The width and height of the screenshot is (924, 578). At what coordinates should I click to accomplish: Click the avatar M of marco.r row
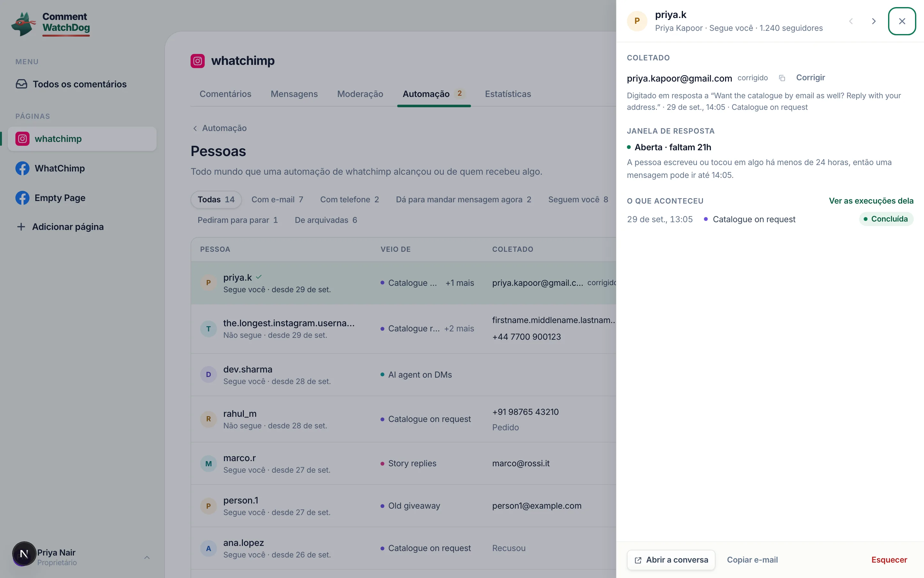pyautogui.click(x=209, y=464)
